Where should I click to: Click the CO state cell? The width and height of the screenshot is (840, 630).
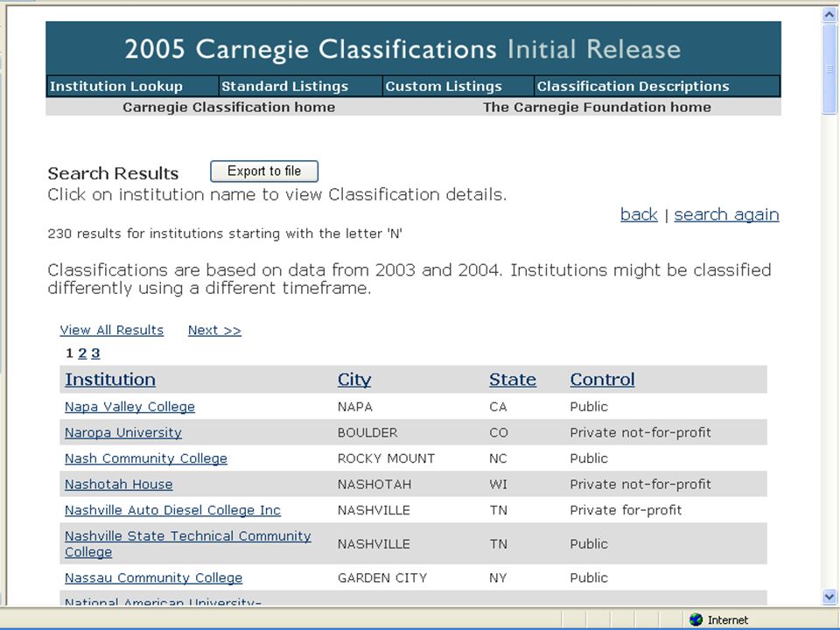click(498, 433)
